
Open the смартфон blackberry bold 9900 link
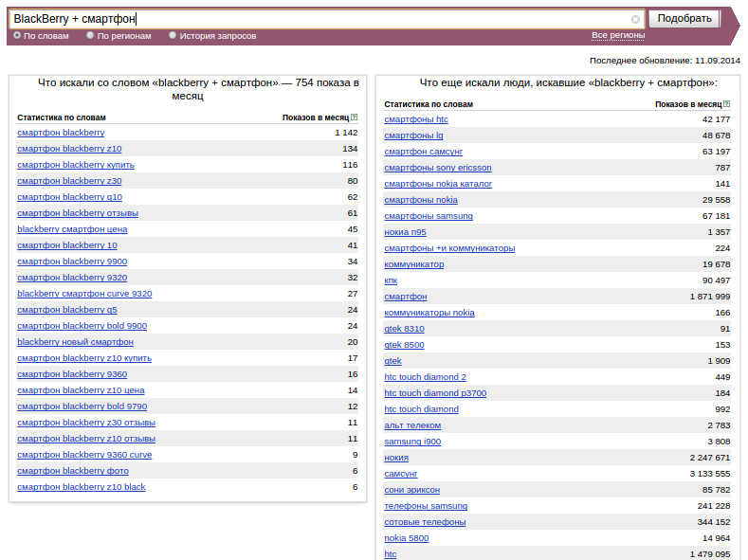(x=82, y=326)
